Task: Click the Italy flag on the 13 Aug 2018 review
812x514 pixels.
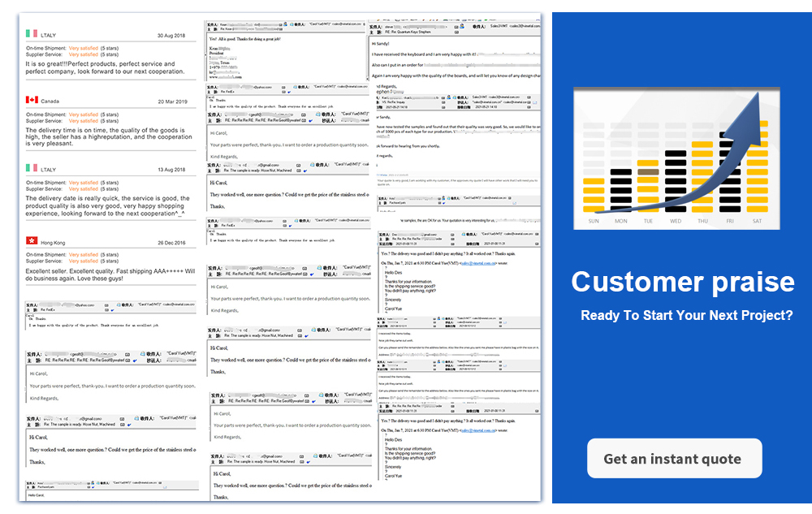Action: tap(32, 169)
